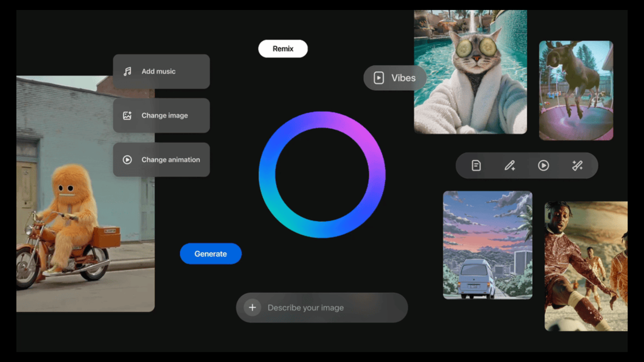Image resolution: width=644 pixels, height=362 pixels.
Task: Select the AI pen tool icon
Action: coord(510,165)
